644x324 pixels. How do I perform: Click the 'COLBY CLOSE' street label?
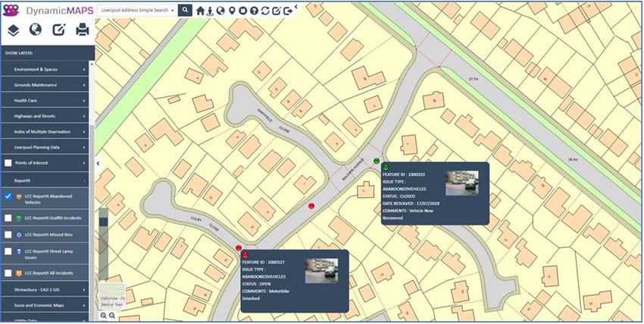click(205, 222)
